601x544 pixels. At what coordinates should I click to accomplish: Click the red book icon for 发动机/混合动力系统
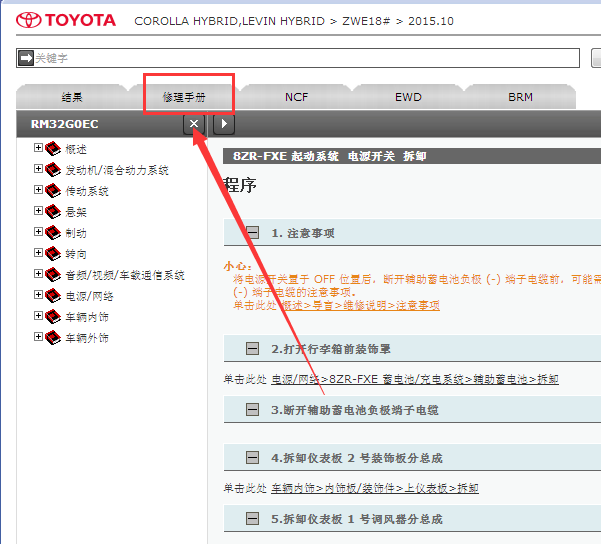click(x=53, y=169)
